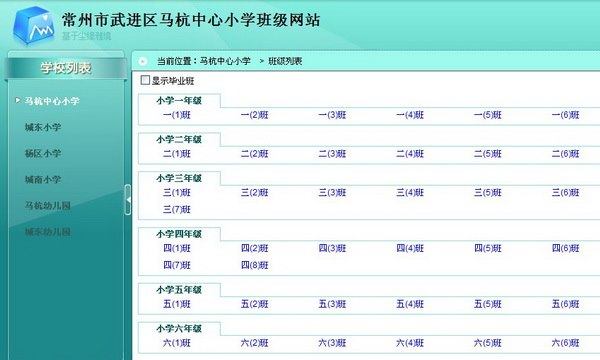Click the 学校列表 sidebar header
The height and width of the screenshot is (360, 600).
(x=66, y=68)
